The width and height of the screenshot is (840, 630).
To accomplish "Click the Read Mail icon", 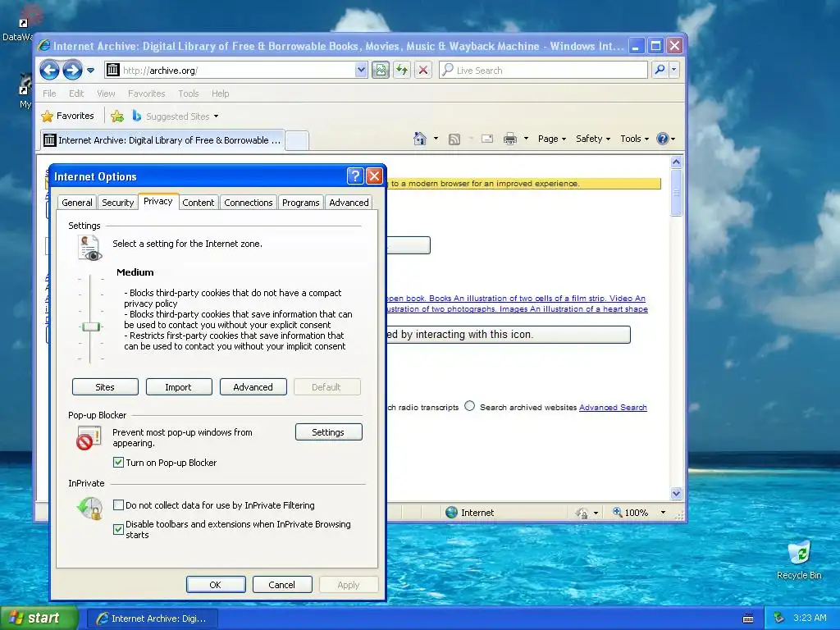I will pyautogui.click(x=487, y=139).
